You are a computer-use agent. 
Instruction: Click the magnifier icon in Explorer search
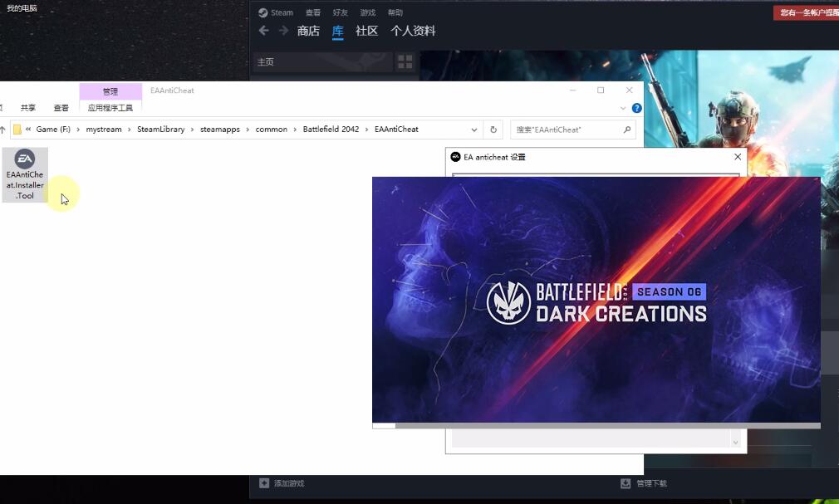click(x=627, y=130)
